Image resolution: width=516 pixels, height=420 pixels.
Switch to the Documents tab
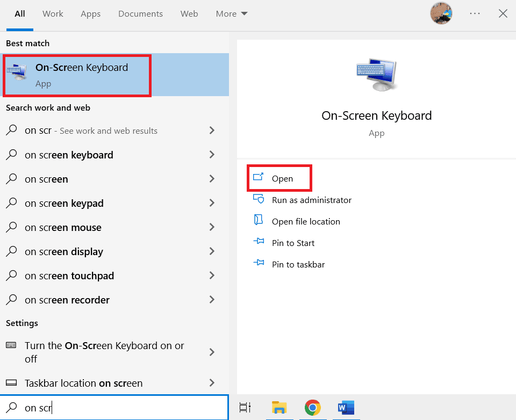pos(140,13)
